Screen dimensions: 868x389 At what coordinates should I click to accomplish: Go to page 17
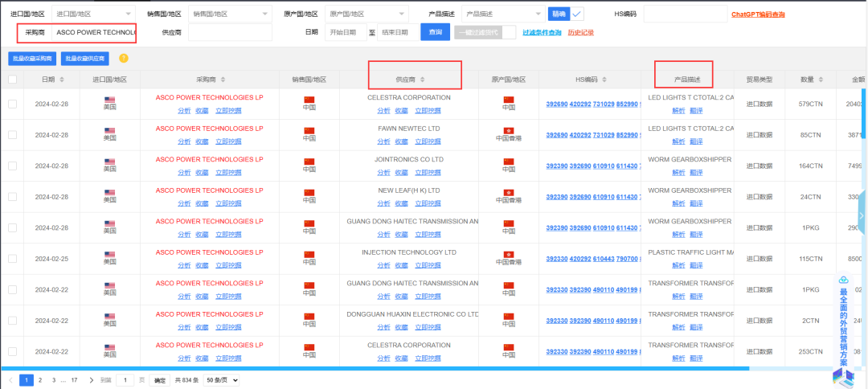click(x=74, y=380)
